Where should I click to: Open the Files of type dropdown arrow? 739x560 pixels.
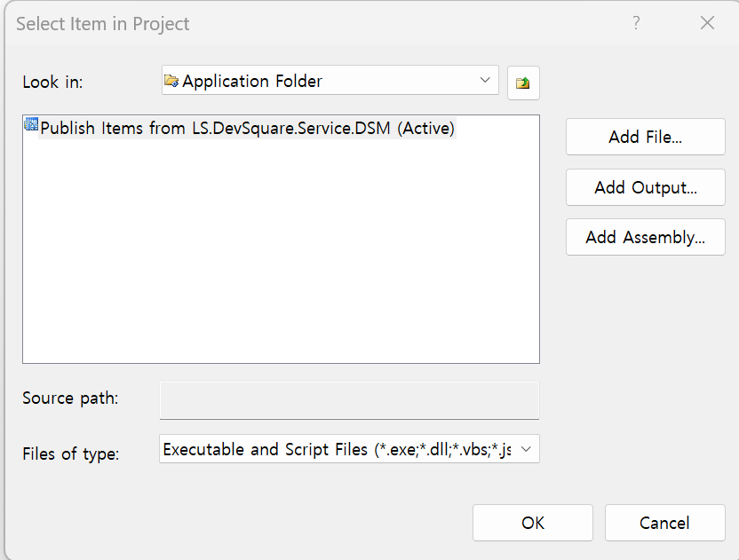coord(526,449)
